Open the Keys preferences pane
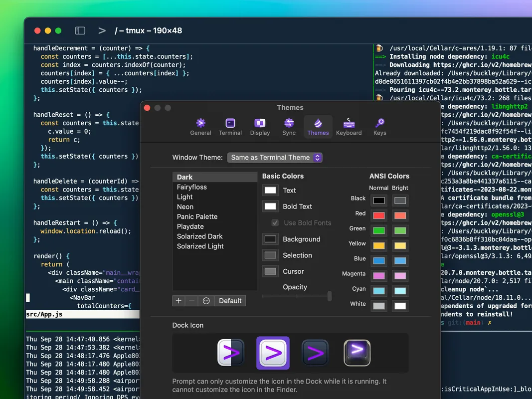Screen dimensions: 532x399 point(379,127)
